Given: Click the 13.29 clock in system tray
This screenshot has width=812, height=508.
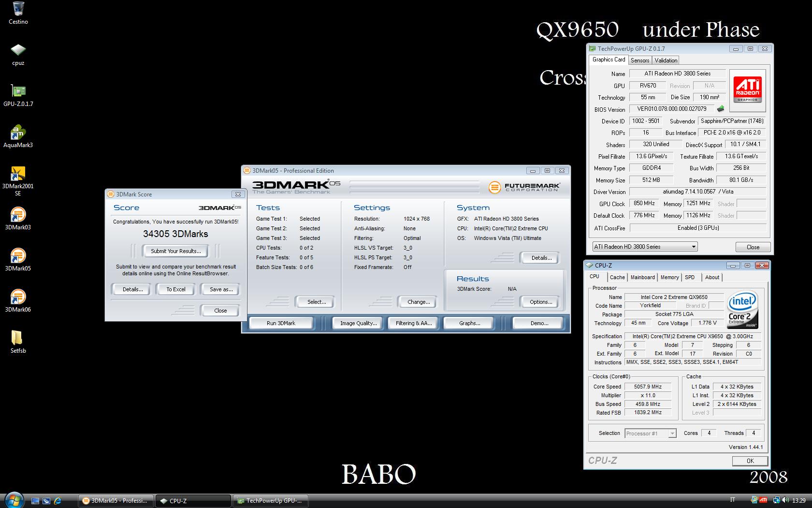Looking at the screenshot, I should pos(799,501).
